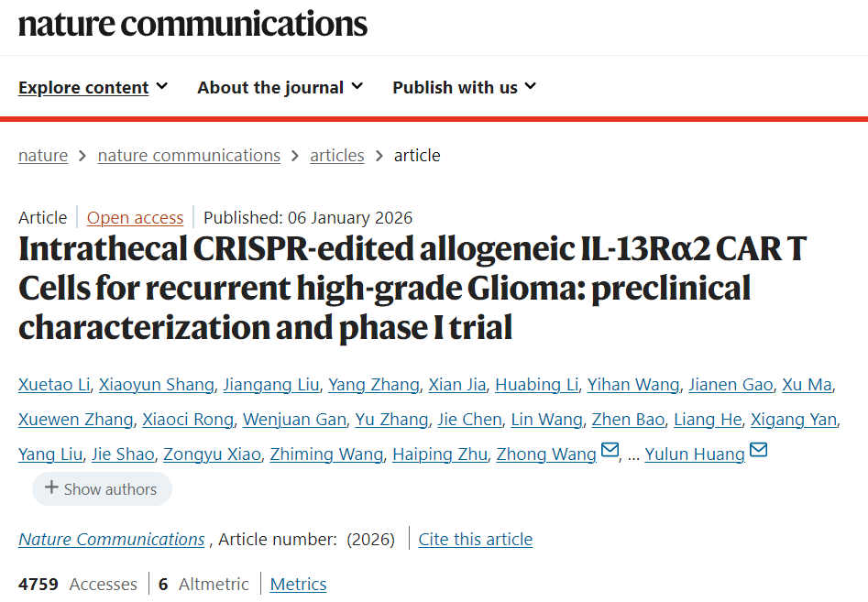This screenshot has height=602, width=868.
Task: Expand the Explore content menu
Action: click(93, 88)
